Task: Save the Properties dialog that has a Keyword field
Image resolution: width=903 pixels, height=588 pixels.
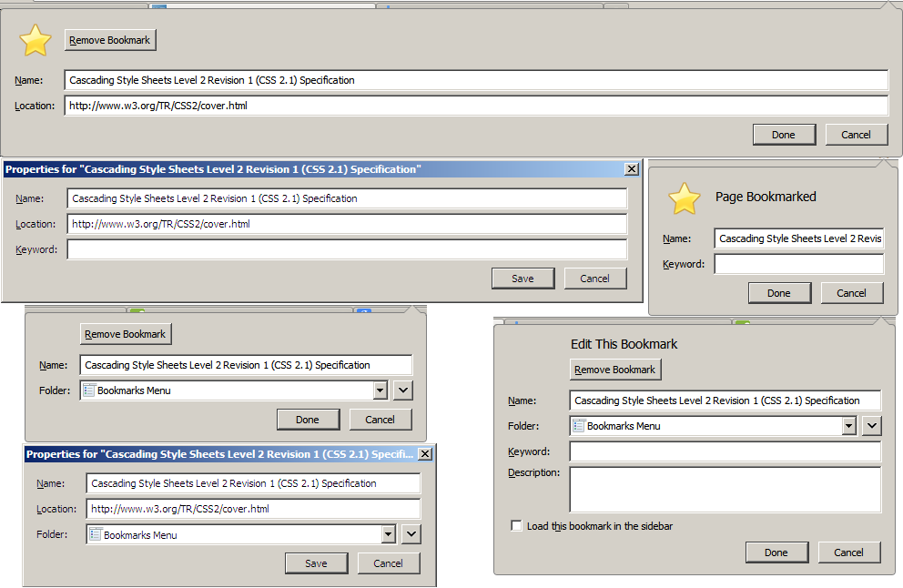Action: point(523,279)
